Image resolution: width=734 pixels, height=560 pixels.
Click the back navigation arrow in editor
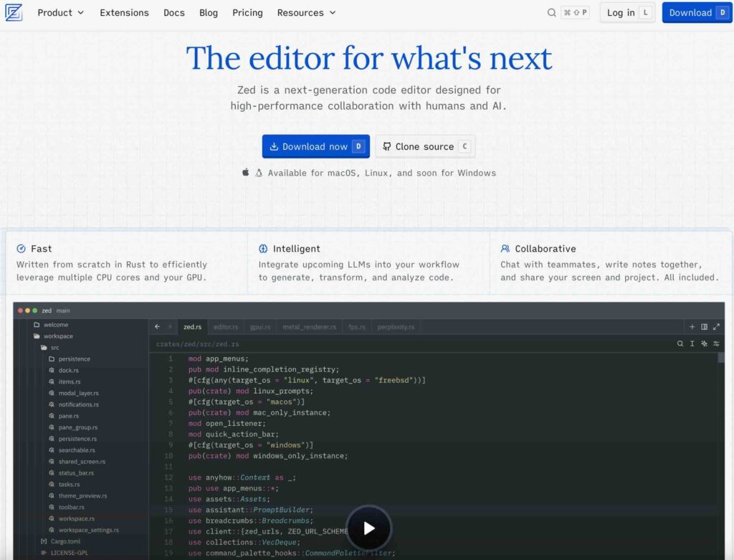click(157, 326)
